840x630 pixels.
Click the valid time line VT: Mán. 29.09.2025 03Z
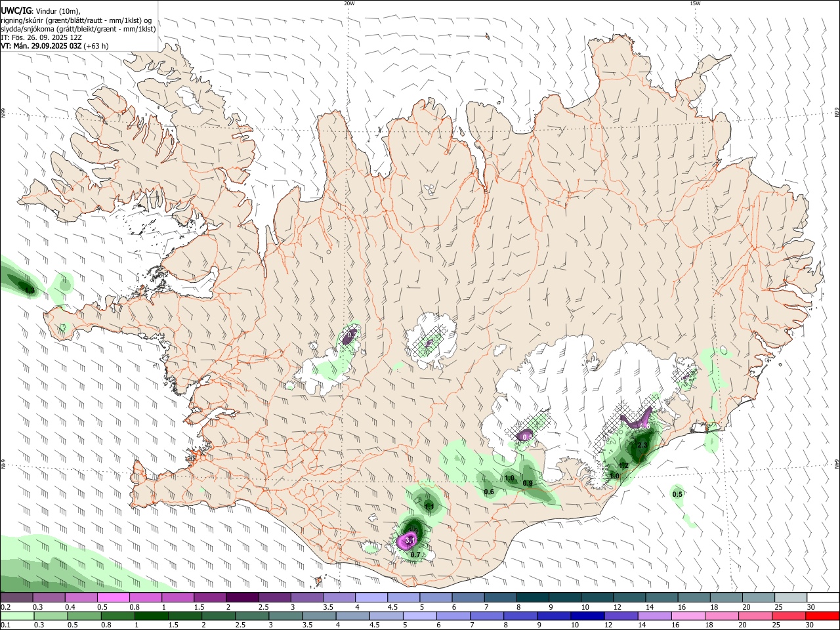tap(54, 46)
